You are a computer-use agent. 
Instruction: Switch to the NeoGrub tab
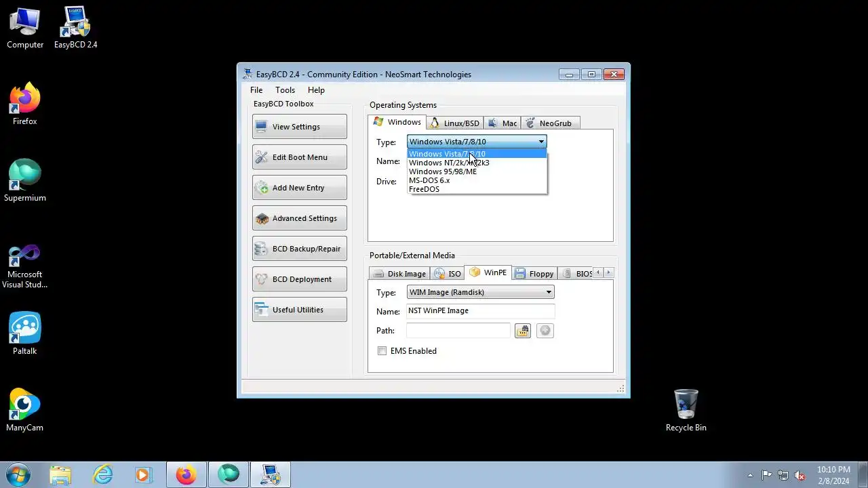click(x=549, y=123)
